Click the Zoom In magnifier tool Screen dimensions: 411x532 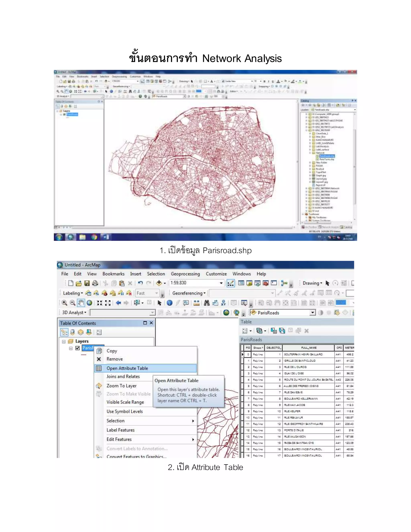click(x=64, y=303)
